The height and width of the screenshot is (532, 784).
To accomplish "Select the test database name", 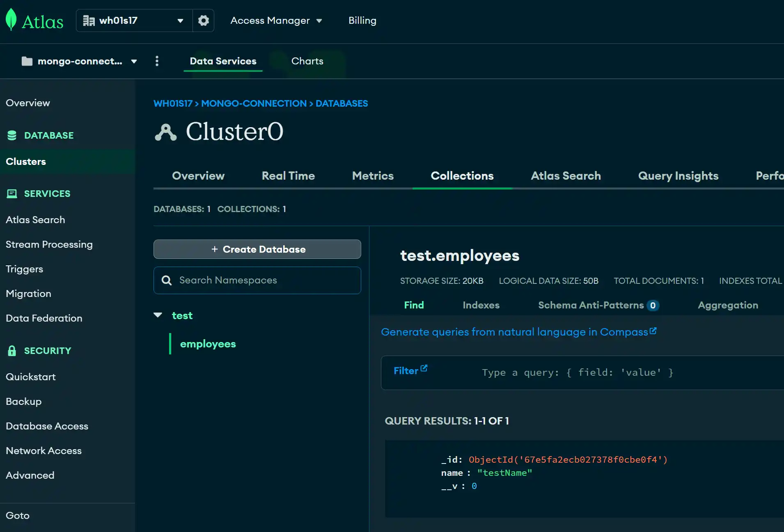I will pyautogui.click(x=182, y=315).
